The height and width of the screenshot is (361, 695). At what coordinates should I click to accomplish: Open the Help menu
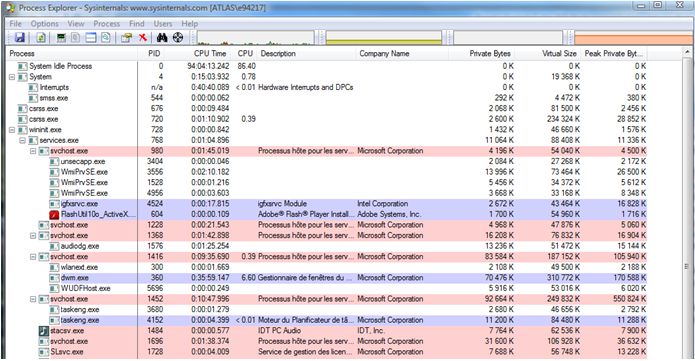[190, 24]
